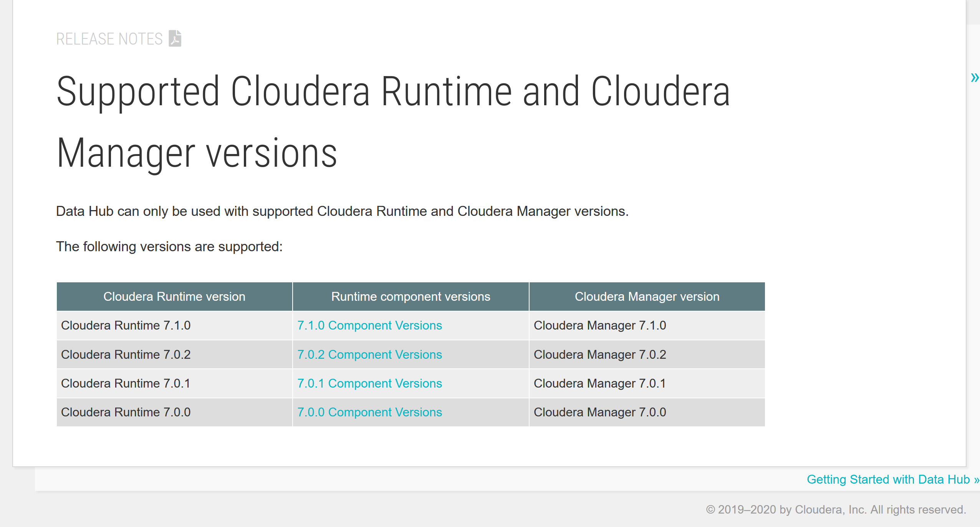
Task: Open 7.0.0 Component Versions
Action: click(x=370, y=412)
